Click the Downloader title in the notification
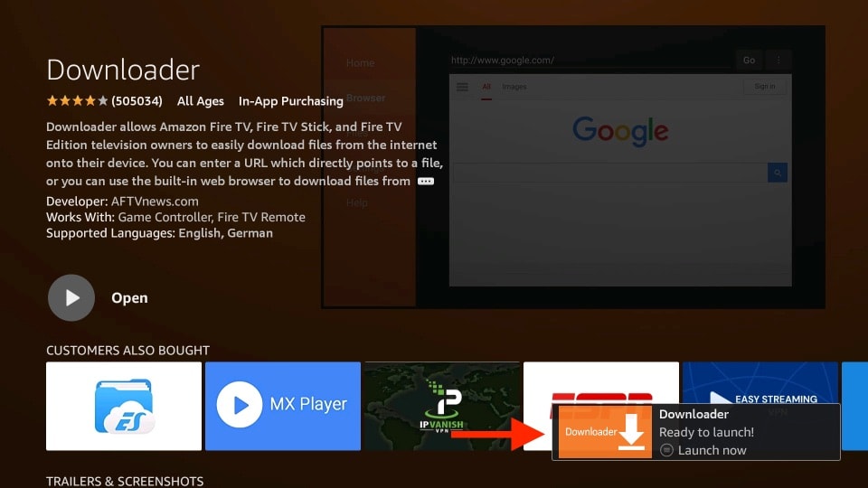 coord(693,415)
